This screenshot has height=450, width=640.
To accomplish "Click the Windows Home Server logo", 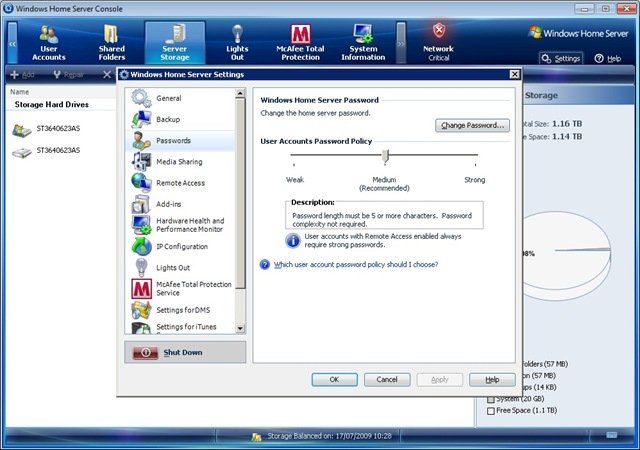I will tap(578, 33).
